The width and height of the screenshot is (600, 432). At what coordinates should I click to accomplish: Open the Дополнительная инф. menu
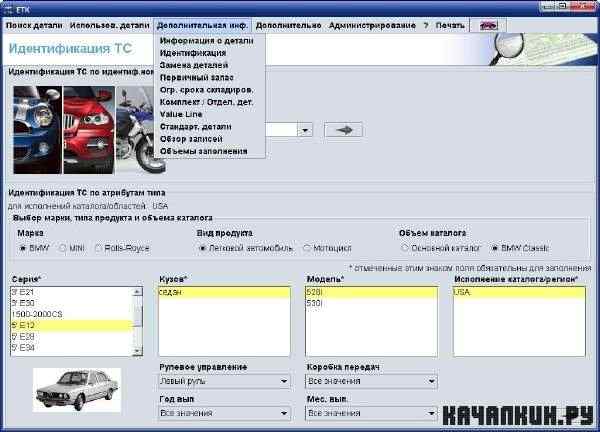202,25
